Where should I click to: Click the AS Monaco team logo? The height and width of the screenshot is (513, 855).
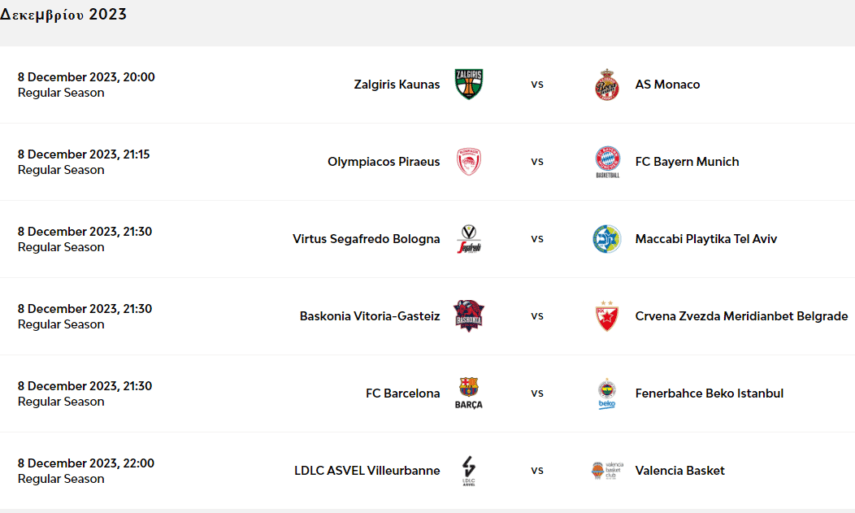pyautogui.click(x=607, y=85)
